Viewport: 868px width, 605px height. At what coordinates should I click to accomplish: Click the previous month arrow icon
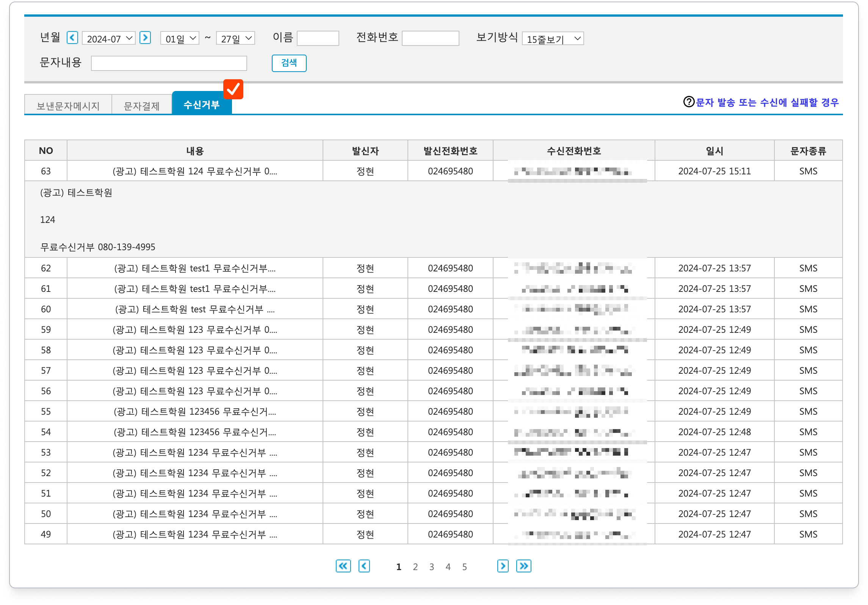coord(72,38)
